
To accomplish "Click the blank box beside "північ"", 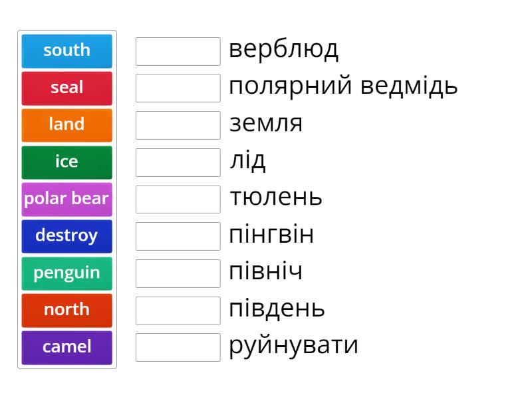I will (x=178, y=273).
